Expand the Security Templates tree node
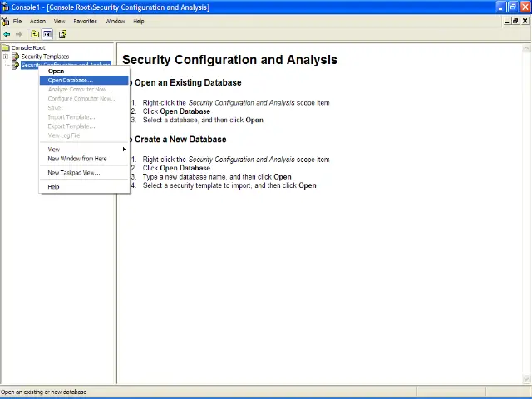Image resolution: width=532 pixels, height=399 pixels. coord(6,57)
